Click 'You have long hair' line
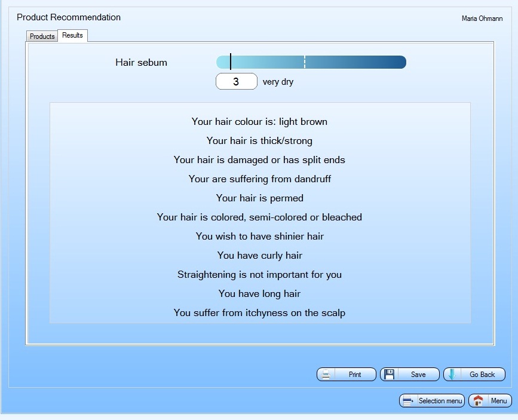The height and width of the screenshot is (420, 518). [x=259, y=294]
